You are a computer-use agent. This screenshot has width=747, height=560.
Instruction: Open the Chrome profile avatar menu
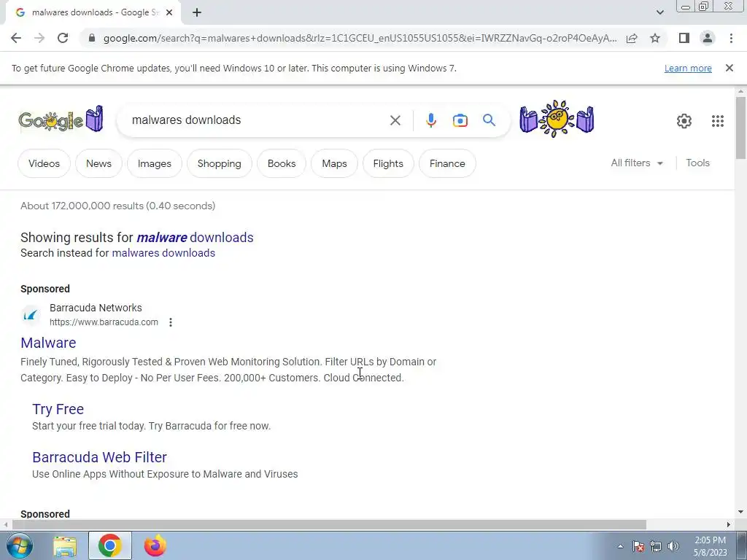pyautogui.click(x=708, y=38)
